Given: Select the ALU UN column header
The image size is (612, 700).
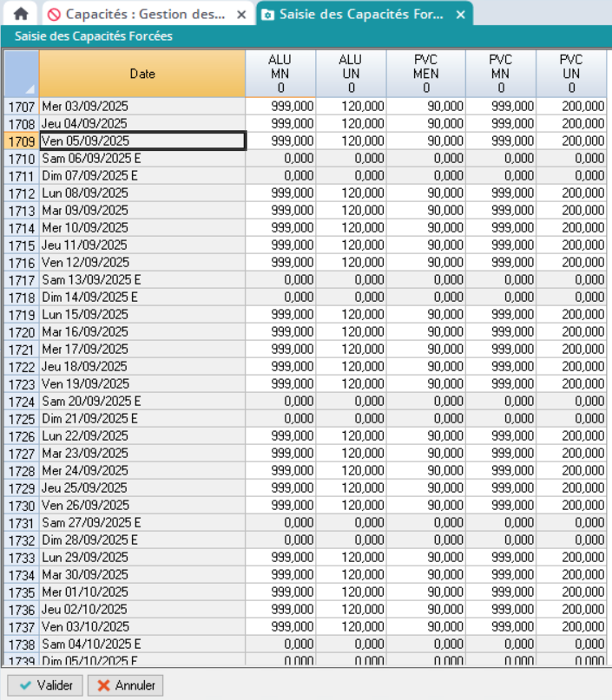Looking at the screenshot, I should click(x=351, y=74).
